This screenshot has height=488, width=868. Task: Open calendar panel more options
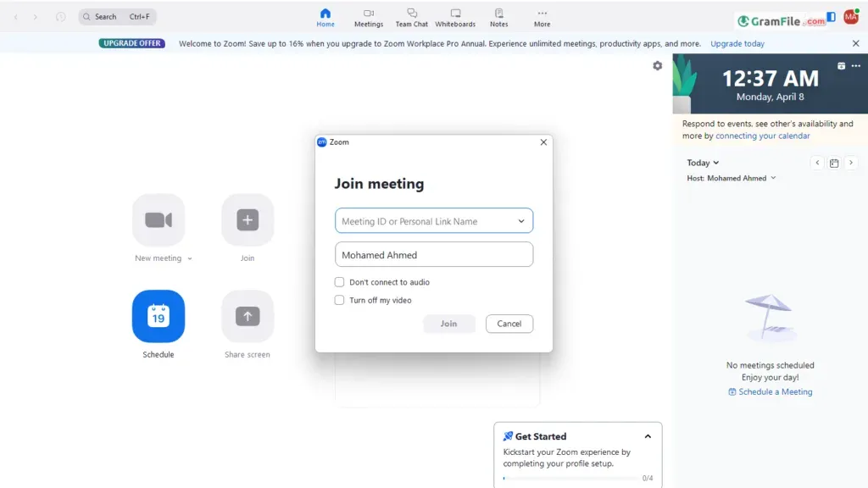856,66
